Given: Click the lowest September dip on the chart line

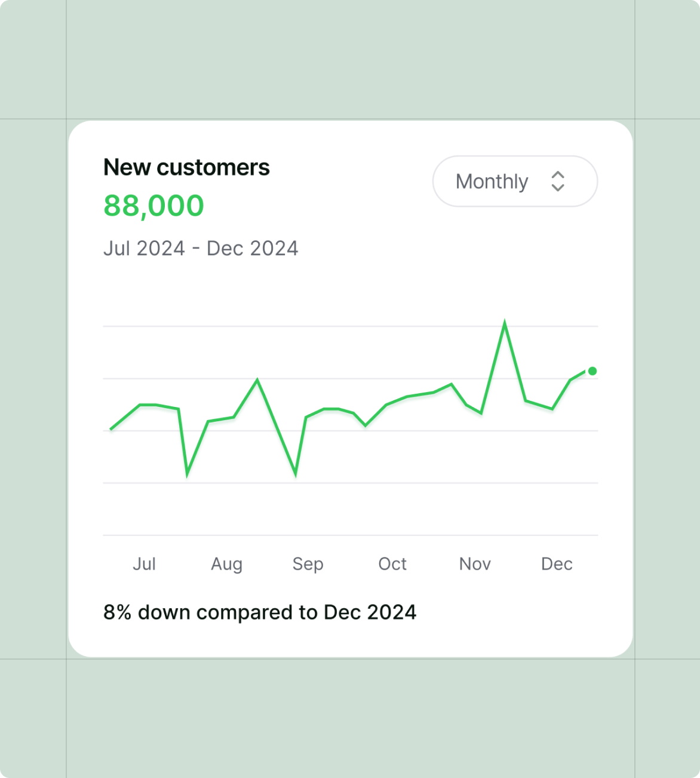Looking at the screenshot, I should click(296, 474).
